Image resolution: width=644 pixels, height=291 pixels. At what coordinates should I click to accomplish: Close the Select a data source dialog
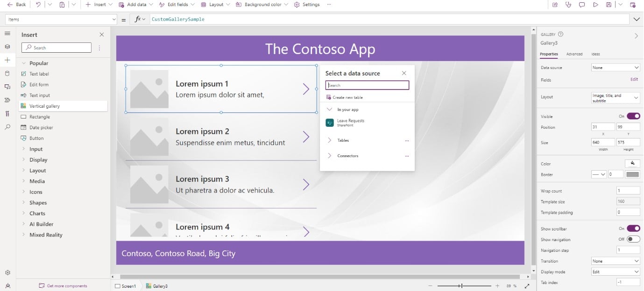pos(404,73)
